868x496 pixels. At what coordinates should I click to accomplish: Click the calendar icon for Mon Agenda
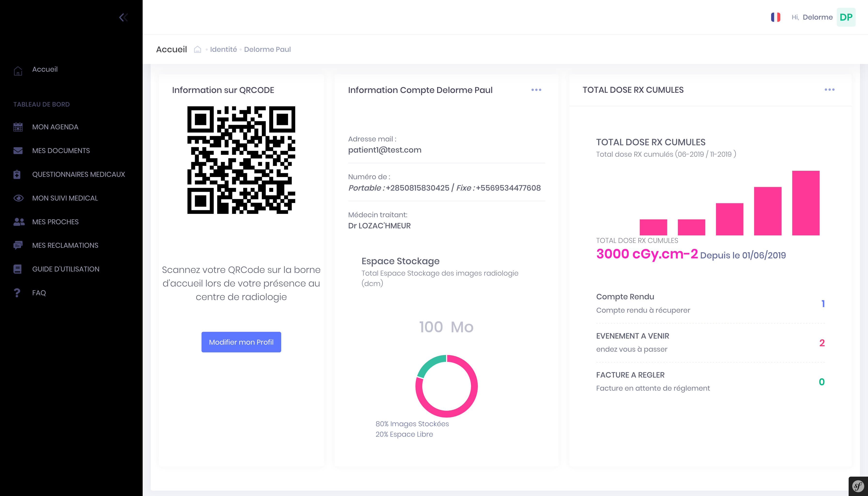coord(18,127)
